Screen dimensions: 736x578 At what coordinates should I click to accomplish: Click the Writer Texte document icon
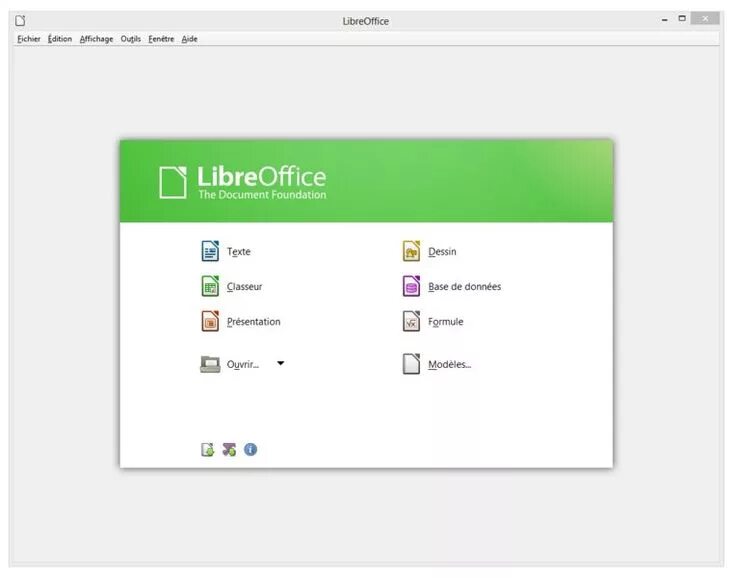click(210, 251)
